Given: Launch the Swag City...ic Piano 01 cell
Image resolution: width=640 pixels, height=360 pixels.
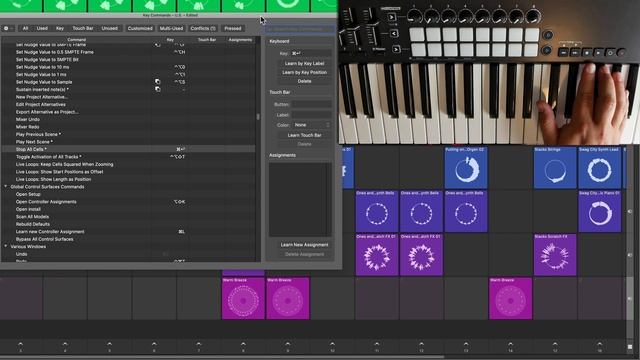Looking at the screenshot, I should (599, 211).
